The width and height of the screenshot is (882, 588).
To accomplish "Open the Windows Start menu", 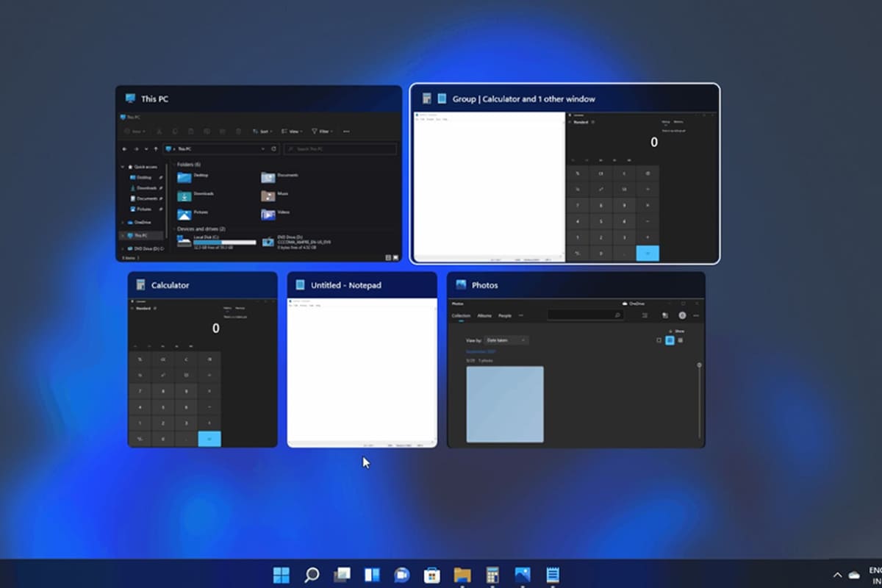I will [x=282, y=575].
